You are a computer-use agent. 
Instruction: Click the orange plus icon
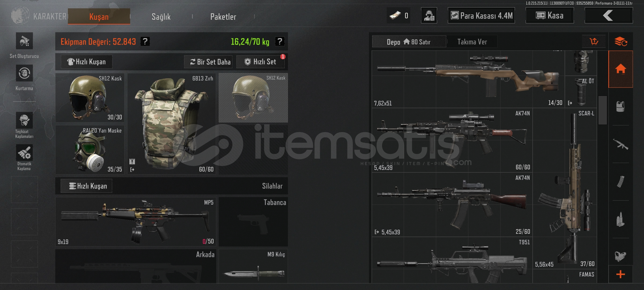pyautogui.click(x=621, y=274)
